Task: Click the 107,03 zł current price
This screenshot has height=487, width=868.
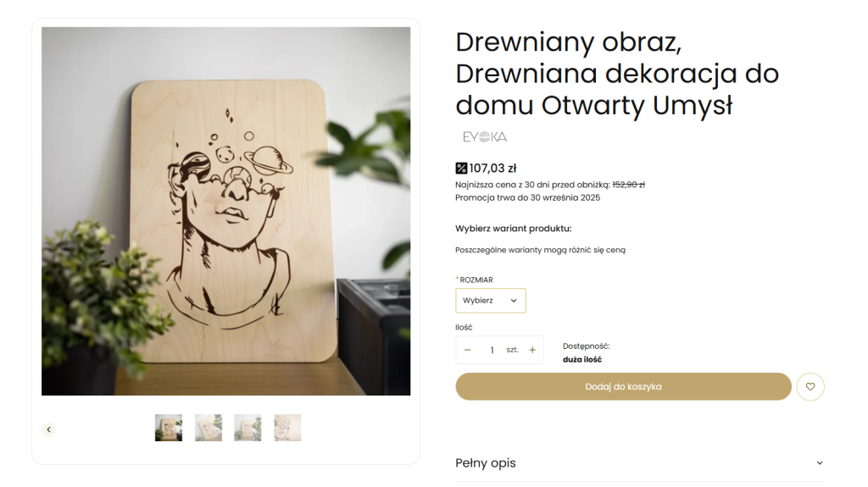Action: coord(492,168)
